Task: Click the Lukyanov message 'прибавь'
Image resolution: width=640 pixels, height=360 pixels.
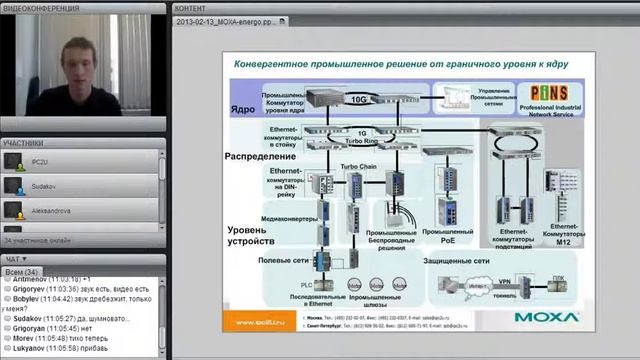Action: coord(94,348)
